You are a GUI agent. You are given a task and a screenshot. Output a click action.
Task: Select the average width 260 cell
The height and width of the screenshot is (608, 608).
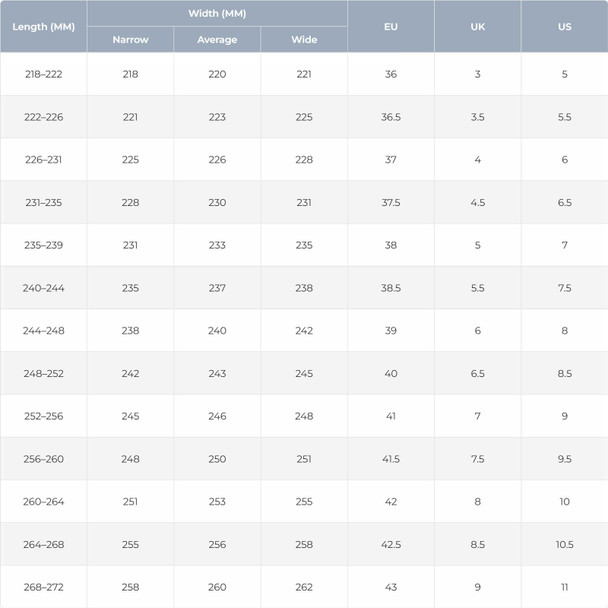tap(217, 588)
